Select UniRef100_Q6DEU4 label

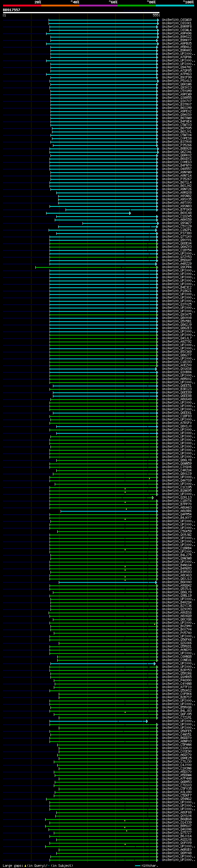point(177,243)
